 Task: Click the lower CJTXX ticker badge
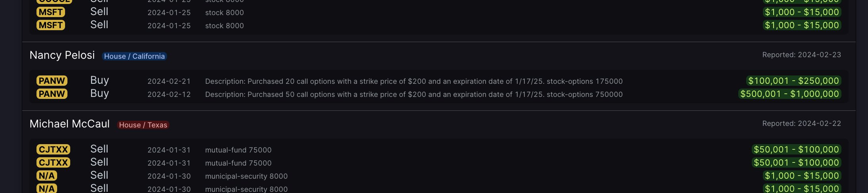click(x=53, y=163)
